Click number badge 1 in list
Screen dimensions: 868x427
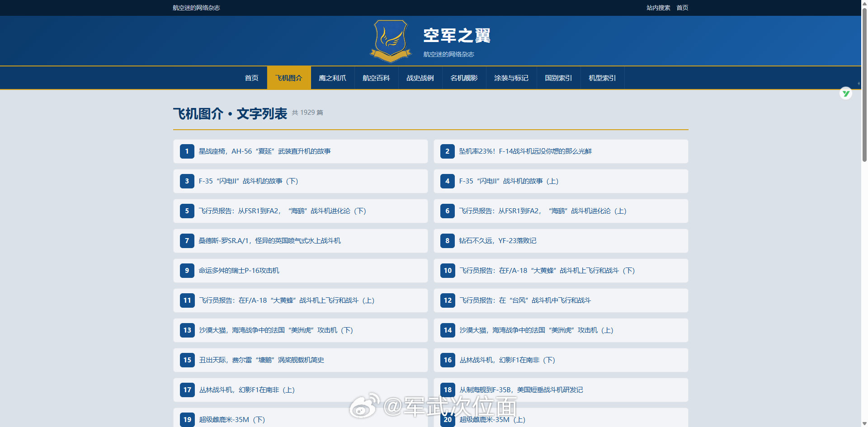pos(187,151)
